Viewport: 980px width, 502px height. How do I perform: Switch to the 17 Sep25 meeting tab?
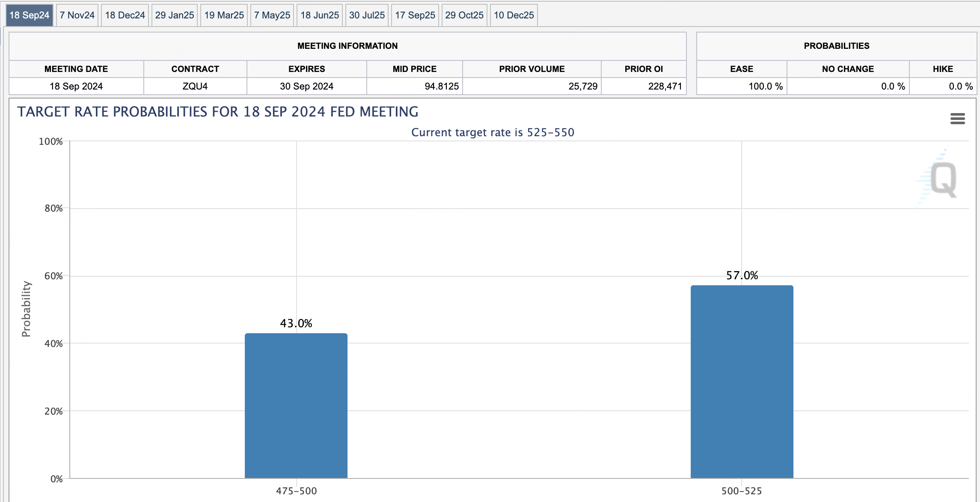coord(415,15)
